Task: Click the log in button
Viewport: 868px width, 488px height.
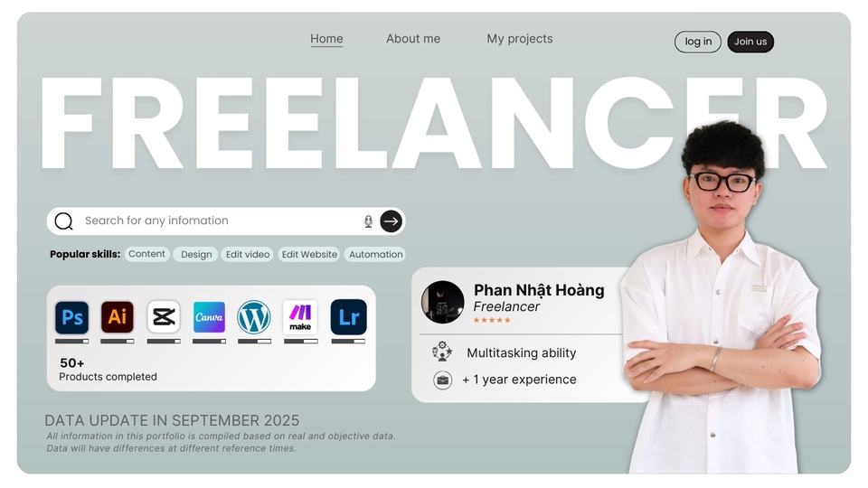Action: [698, 42]
